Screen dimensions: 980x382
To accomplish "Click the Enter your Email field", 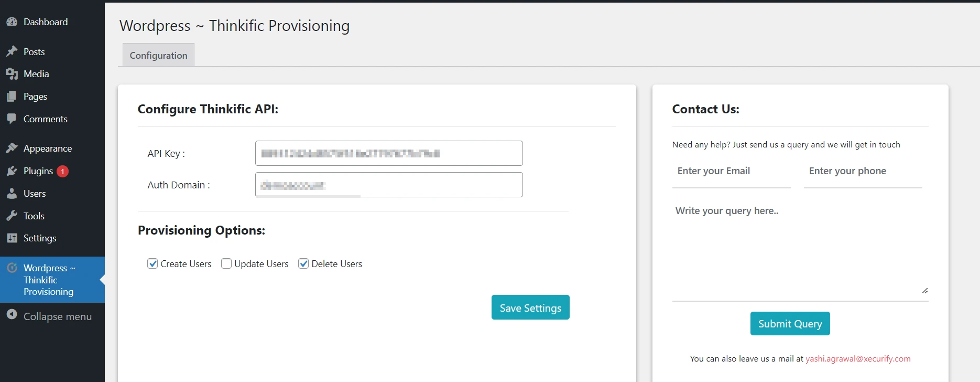I will pos(731,171).
